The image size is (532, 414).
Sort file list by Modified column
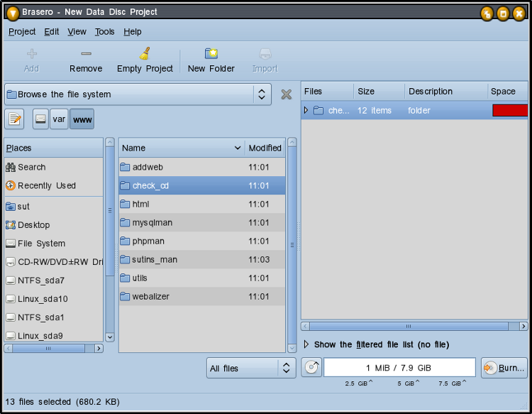pyautogui.click(x=265, y=148)
